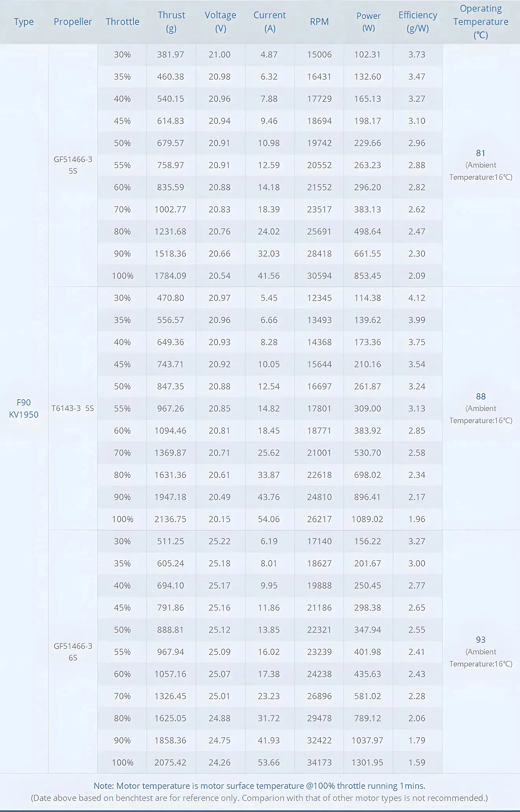Click the 1301.95 power value
Screen dimensions: 520x812
[368, 762]
